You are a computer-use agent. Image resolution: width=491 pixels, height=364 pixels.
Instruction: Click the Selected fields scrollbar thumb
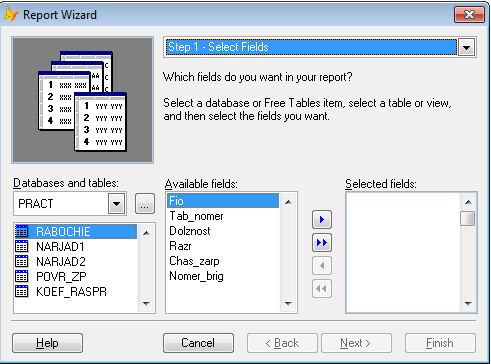pyautogui.click(x=468, y=219)
